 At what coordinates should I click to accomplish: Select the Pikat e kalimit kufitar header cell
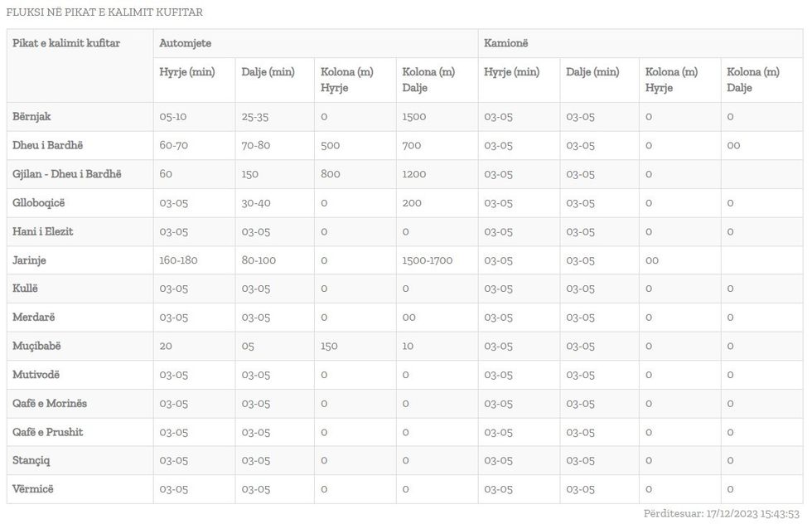tap(66, 42)
